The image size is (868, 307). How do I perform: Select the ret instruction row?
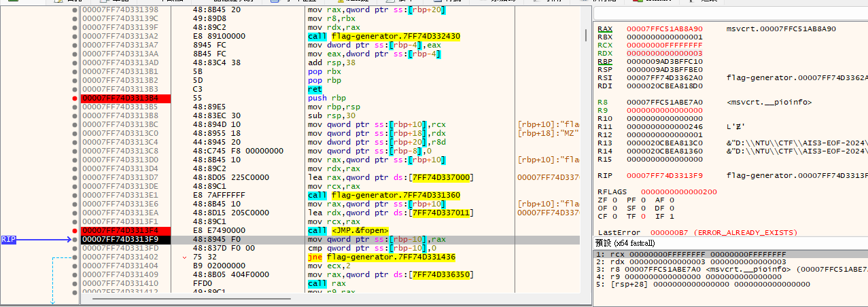pos(315,89)
